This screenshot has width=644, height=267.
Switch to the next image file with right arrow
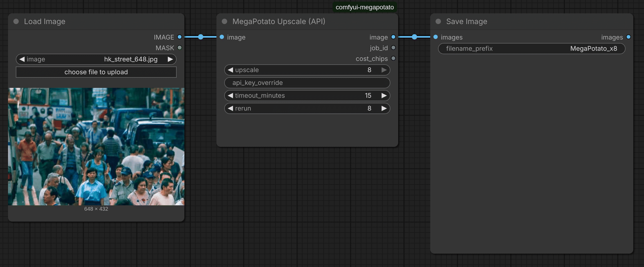[x=170, y=59]
